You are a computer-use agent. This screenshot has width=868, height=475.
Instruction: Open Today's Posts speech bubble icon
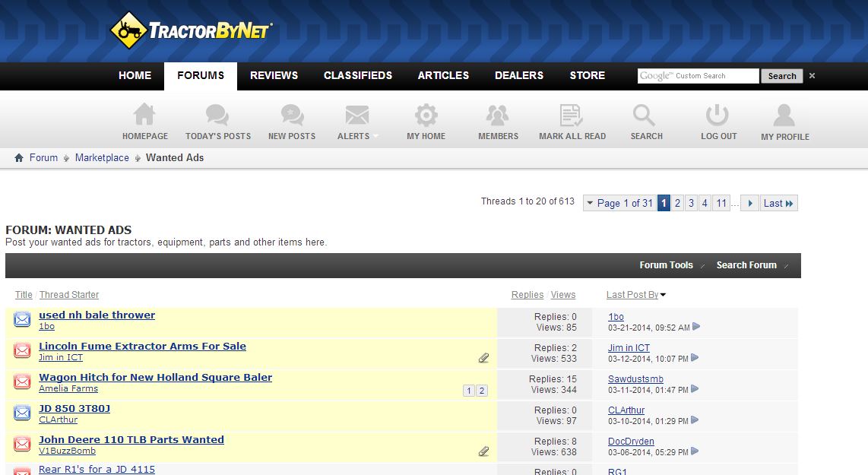click(217, 116)
